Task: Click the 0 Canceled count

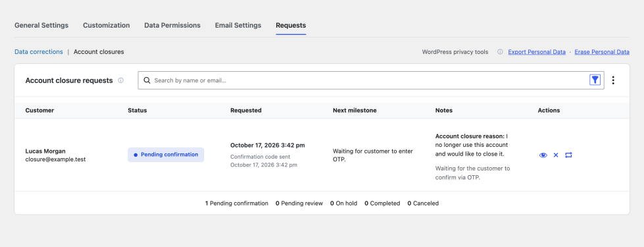Action: (423, 203)
